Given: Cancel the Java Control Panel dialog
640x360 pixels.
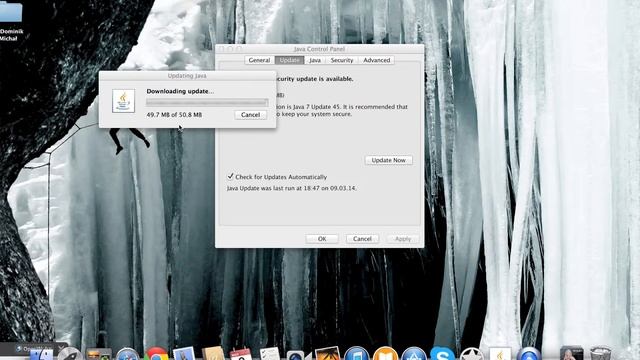Looking at the screenshot, I should (362, 239).
